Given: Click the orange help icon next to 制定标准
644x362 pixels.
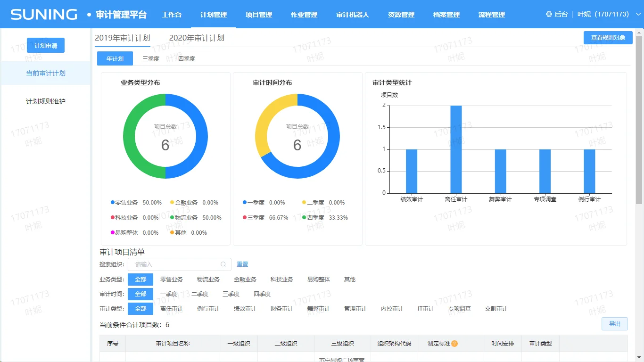Looking at the screenshot, I should click(454, 344).
